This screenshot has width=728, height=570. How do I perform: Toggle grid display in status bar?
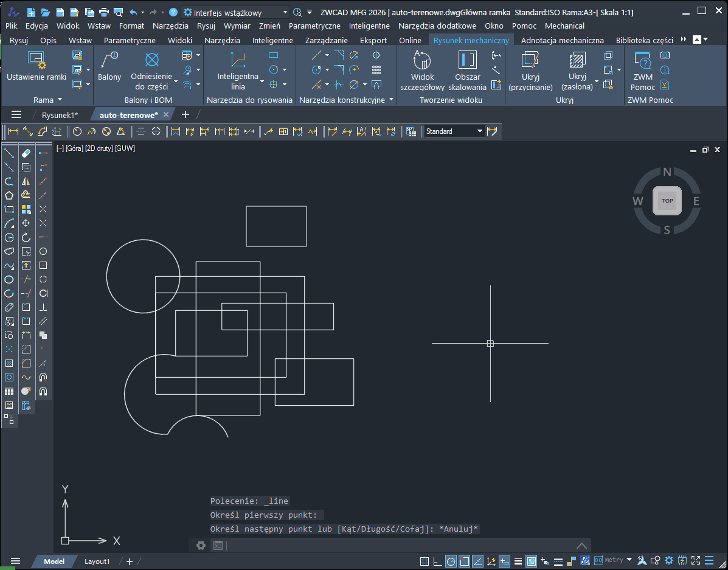423,561
